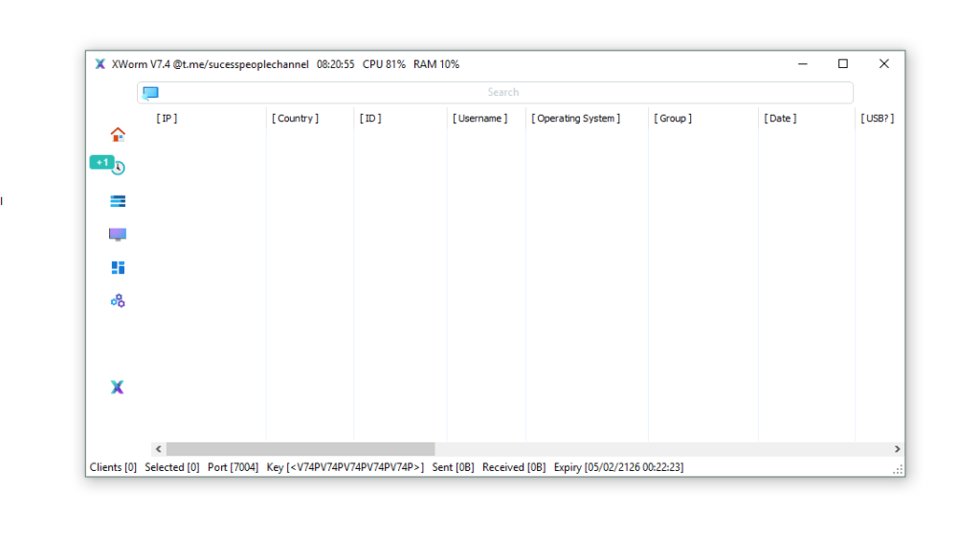Sort by the [ ID ] column header

pyautogui.click(x=370, y=118)
